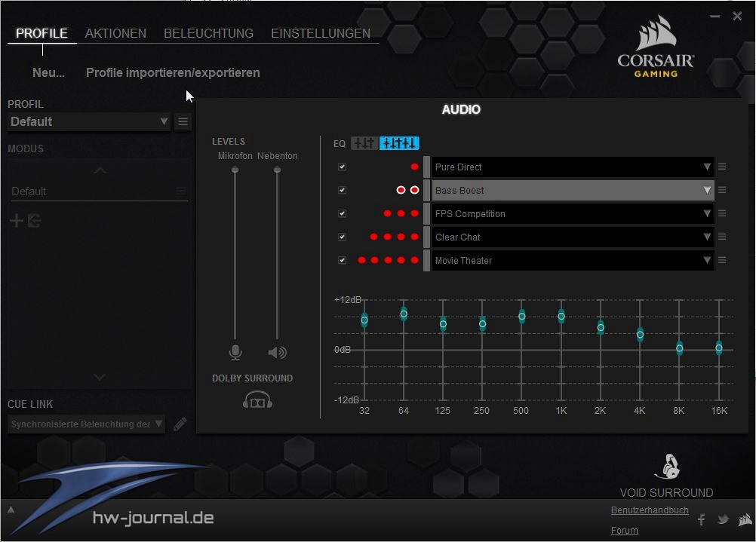Click the Pure Direct red indicator dot

[x=414, y=167]
